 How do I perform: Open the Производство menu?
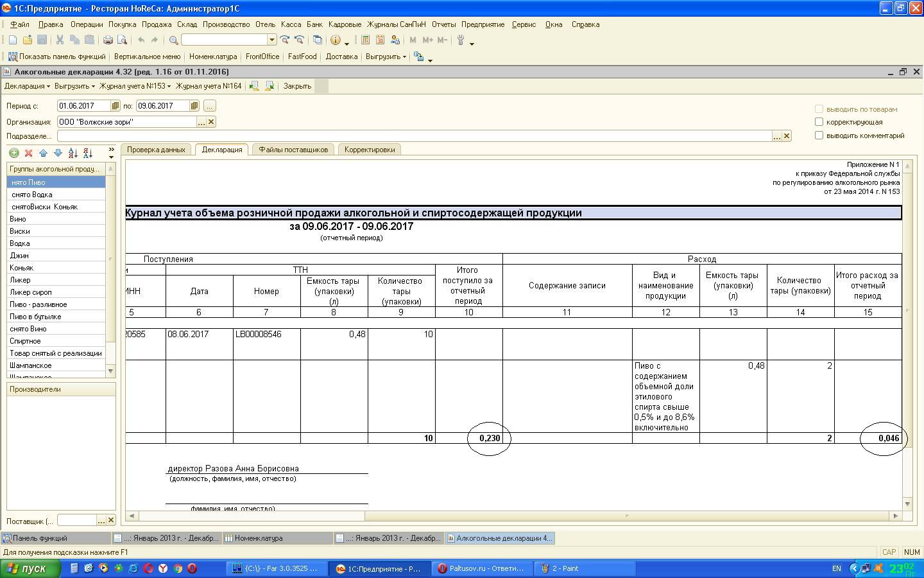click(x=226, y=24)
